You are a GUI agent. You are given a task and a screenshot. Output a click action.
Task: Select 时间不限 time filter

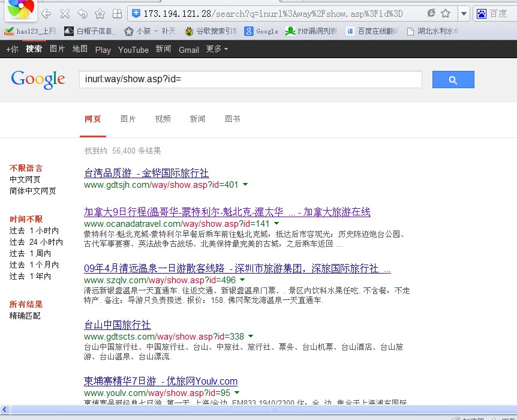[26, 220]
